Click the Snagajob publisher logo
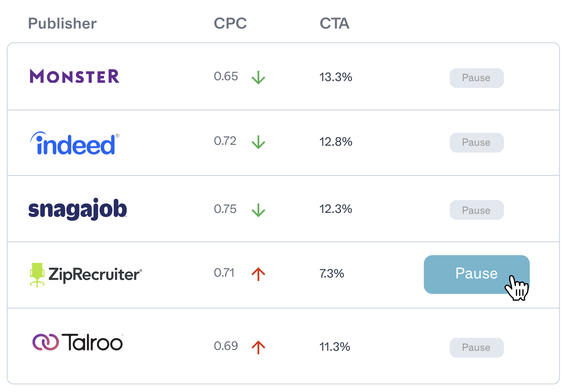This screenshot has height=392, width=567. [x=78, y=209]
